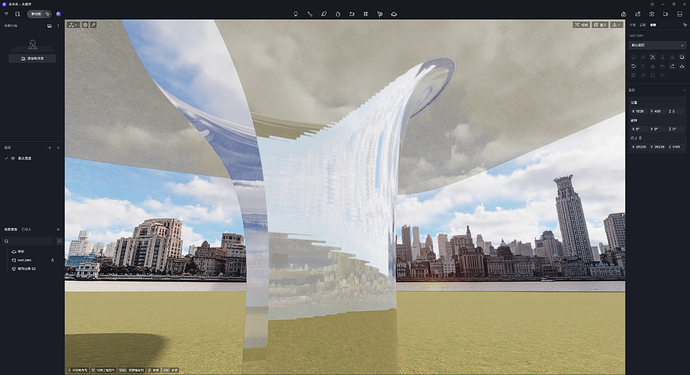
Task: Click the scene thumbnail placeholder in left panel
Action: (33, 45)
